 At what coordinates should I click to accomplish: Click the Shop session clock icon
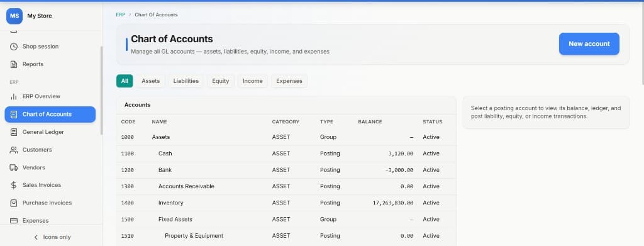[x=14, y=47]
